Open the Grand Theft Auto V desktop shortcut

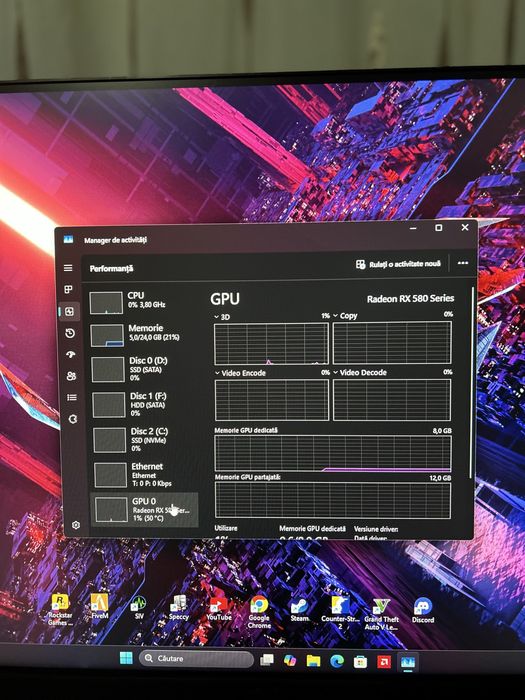coord(381,614)
